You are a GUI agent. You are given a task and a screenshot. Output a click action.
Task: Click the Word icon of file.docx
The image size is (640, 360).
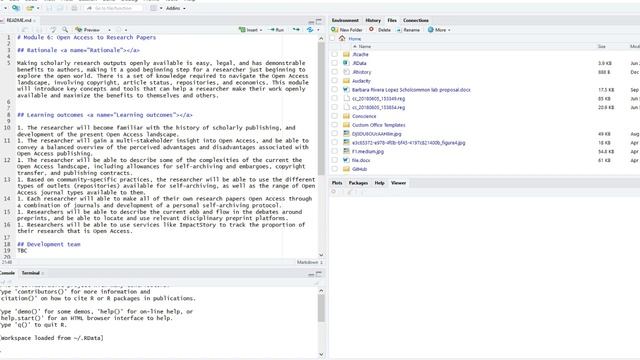click(x=346, y=160)
